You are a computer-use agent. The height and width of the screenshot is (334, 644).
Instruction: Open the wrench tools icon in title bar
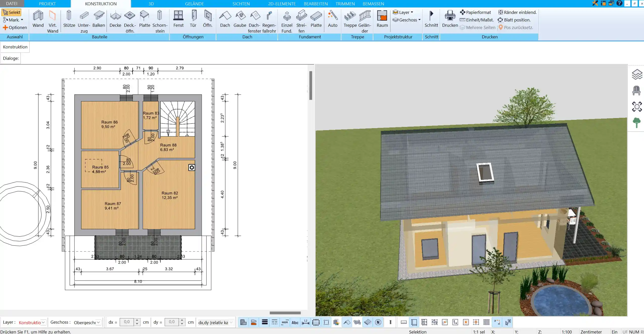595,3
